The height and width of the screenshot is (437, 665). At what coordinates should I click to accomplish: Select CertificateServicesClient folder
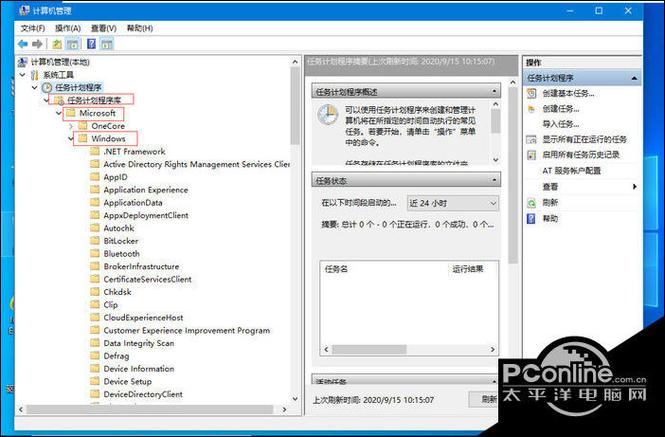click(148, 279)
